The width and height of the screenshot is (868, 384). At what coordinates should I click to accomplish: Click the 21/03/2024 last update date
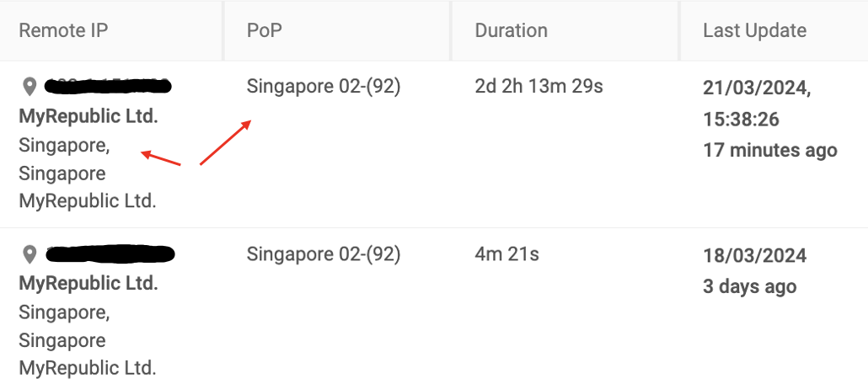[x=757, y=88]
